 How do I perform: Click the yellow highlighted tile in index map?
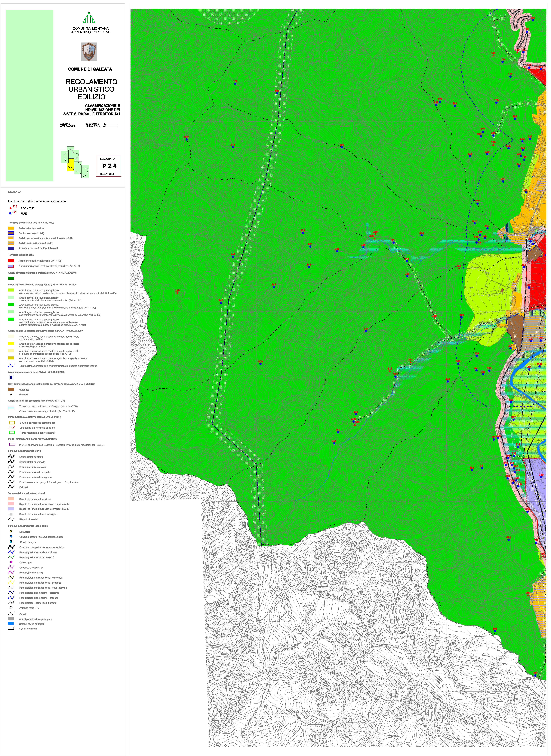tap(70, 165)
